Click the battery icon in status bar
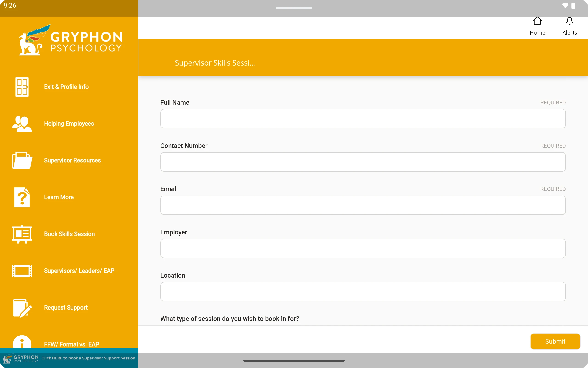This screenshot has height=368, width=588. pyautogui.click(x=573, y=6)
